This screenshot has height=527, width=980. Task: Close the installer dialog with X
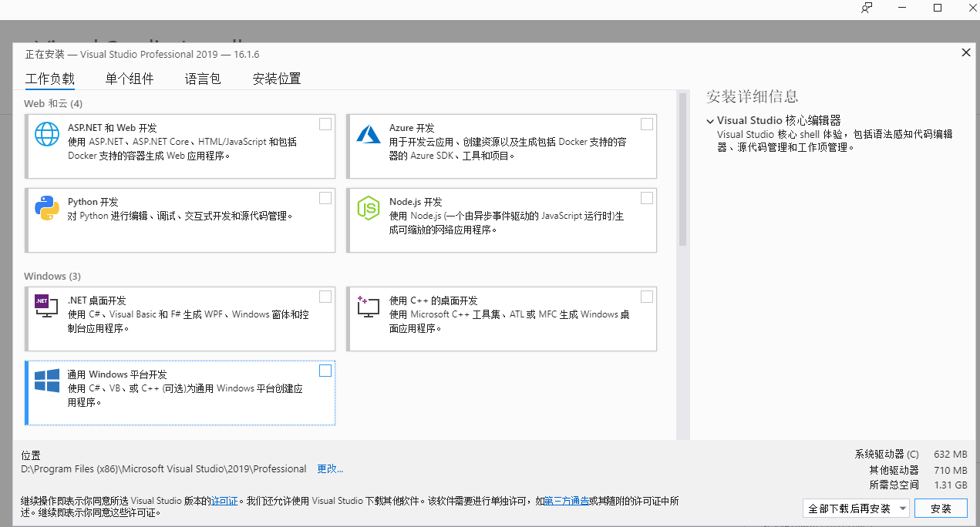pyautogui.click(x=965, y=52)
